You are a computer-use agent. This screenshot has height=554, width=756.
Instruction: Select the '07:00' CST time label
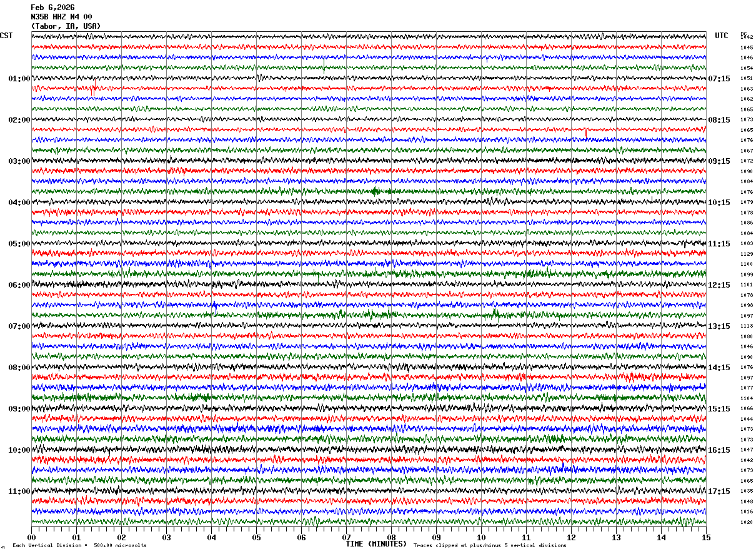[19, 326]
